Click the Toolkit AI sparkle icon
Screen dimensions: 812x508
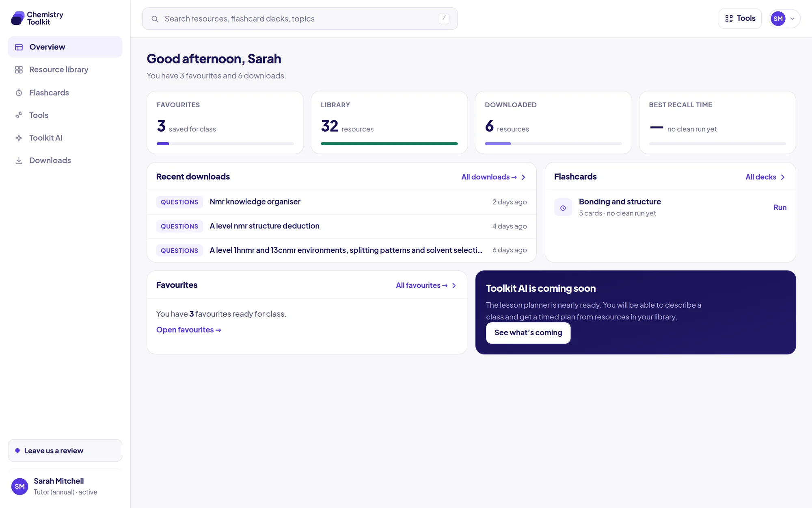pos(19,138)
